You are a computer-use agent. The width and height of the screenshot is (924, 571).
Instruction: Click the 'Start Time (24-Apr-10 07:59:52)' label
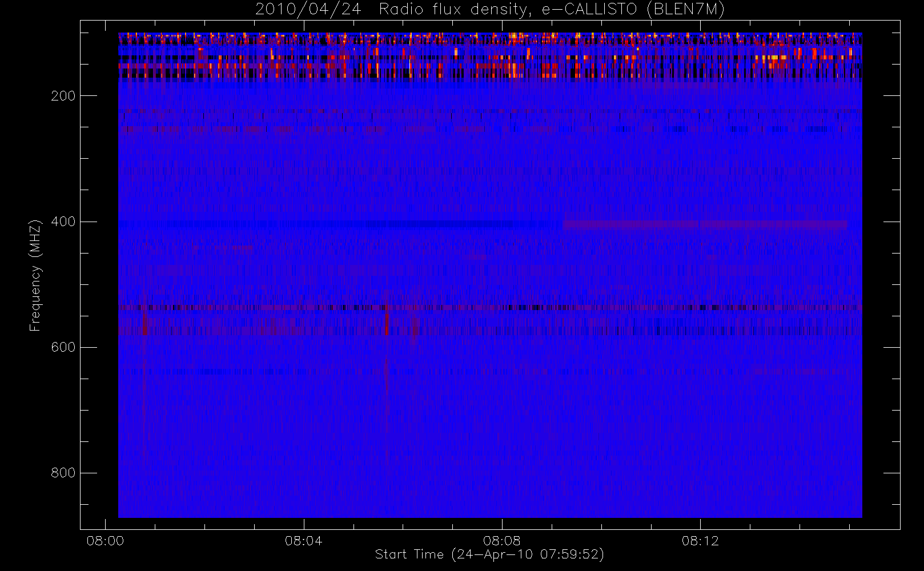tap(489, 554)
